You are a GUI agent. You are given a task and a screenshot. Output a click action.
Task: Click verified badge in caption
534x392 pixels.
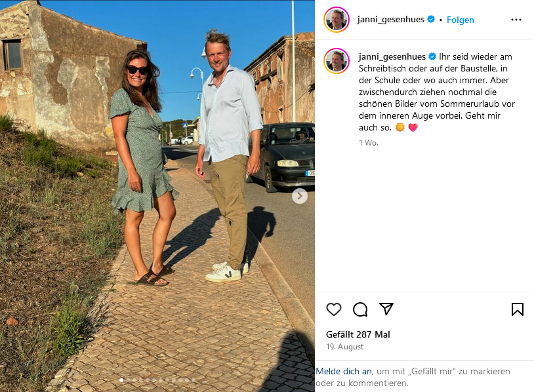tap(432, 56)
